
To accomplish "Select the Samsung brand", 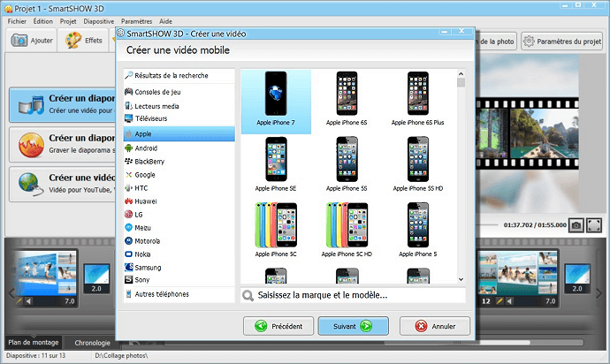I will tap(179, 267).
